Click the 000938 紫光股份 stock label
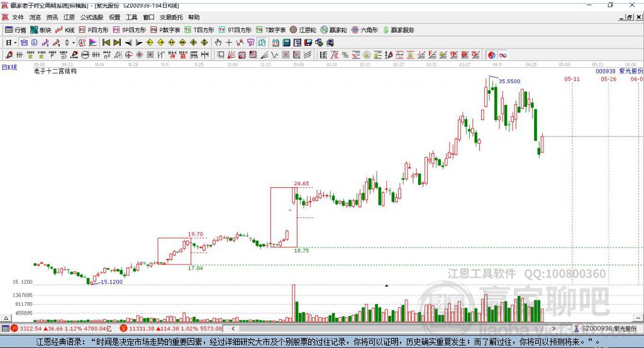 pos(619,71)
